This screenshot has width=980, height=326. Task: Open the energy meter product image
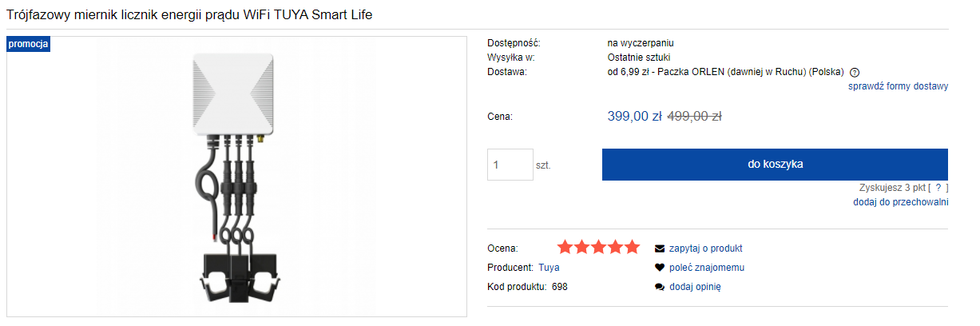(236, 177)
